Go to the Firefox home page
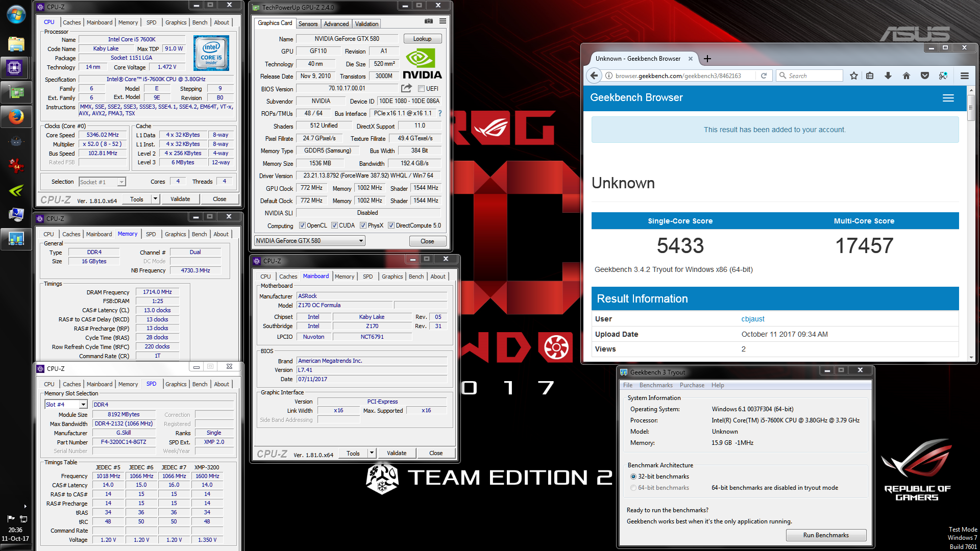 [x=906, y=76]
